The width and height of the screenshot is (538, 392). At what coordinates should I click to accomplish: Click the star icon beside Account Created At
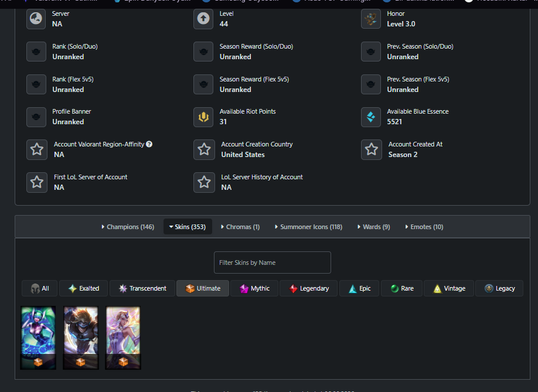coord(372,149)
